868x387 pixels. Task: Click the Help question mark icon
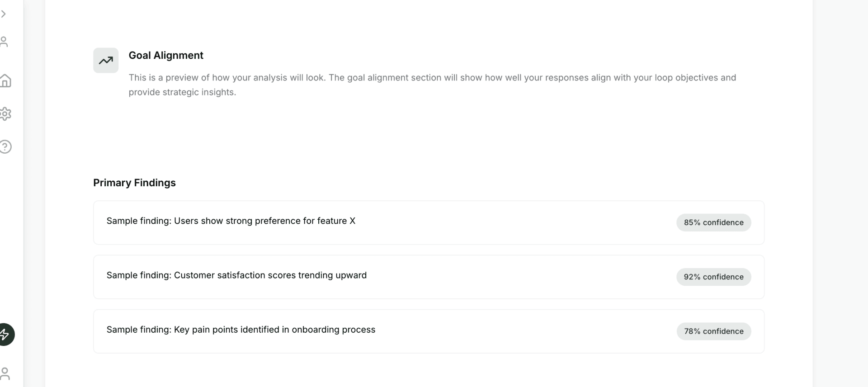[6, 146]
